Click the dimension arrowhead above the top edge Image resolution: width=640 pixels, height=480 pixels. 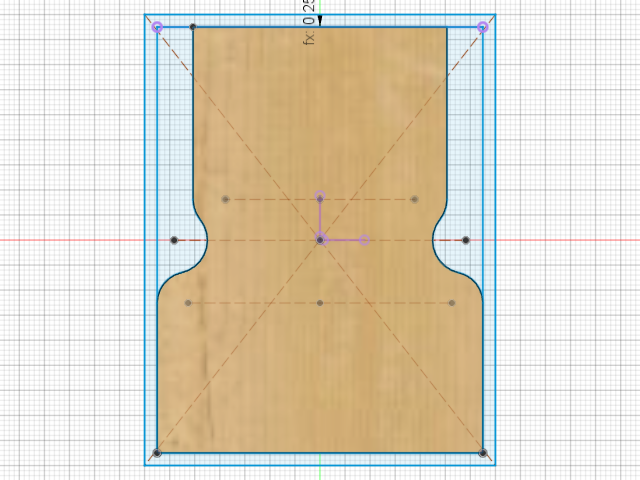click(320, 21)
